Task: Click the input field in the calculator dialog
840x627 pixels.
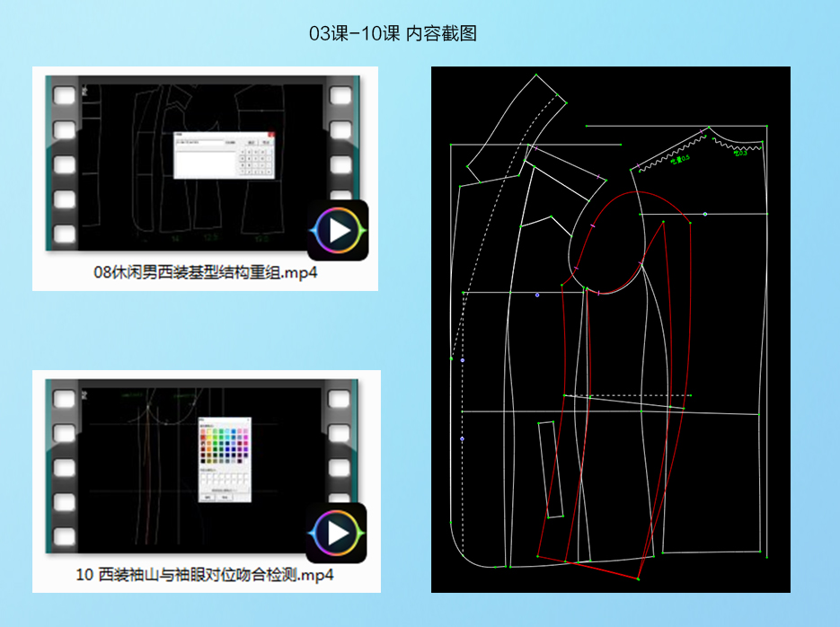Action: click(x=199, y=142)
